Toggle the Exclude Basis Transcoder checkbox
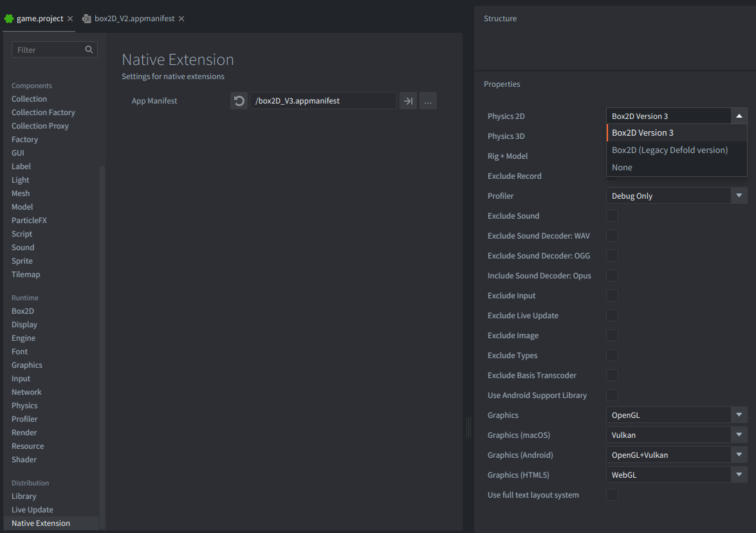This screenshot has height=533, width=756. pos(612,375)
